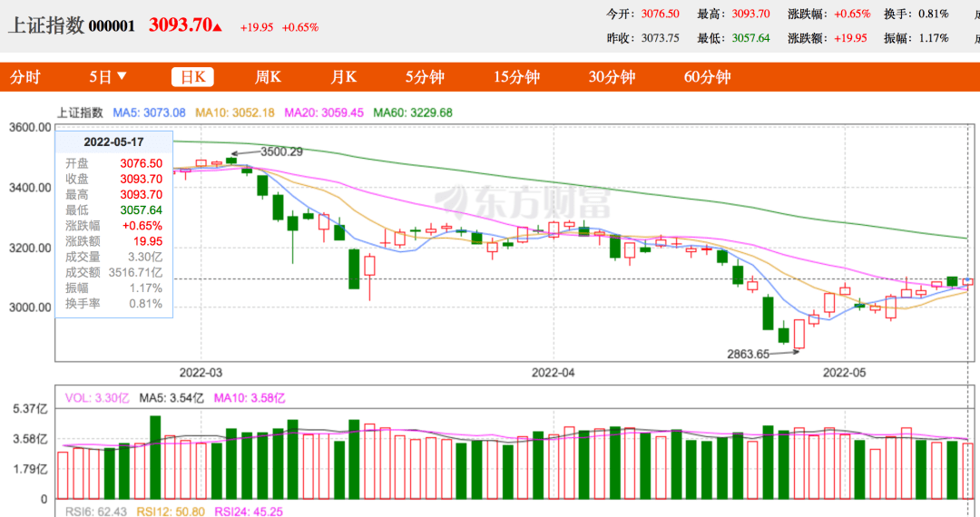Open the 60分钟 chart tab

708,77
